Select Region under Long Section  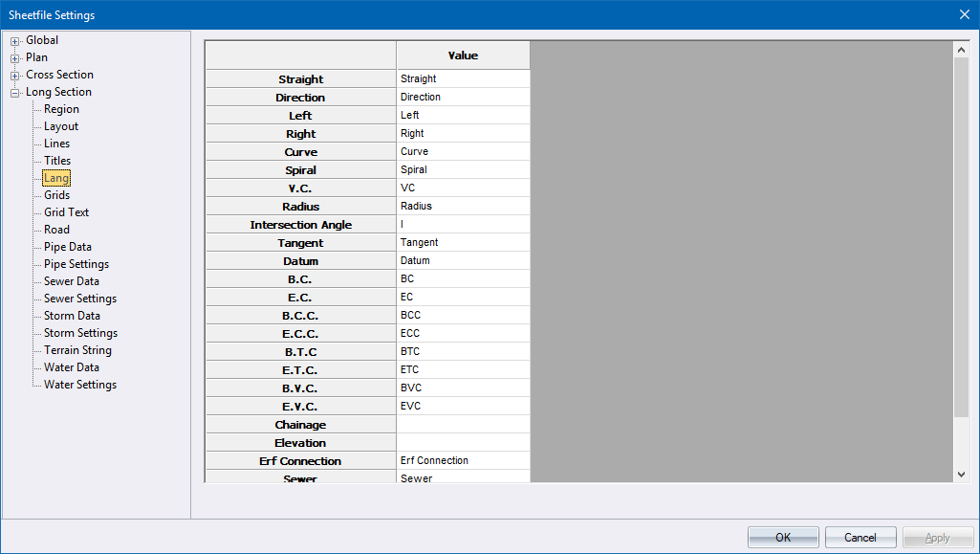pyautogui.click(x=61, y=109)
